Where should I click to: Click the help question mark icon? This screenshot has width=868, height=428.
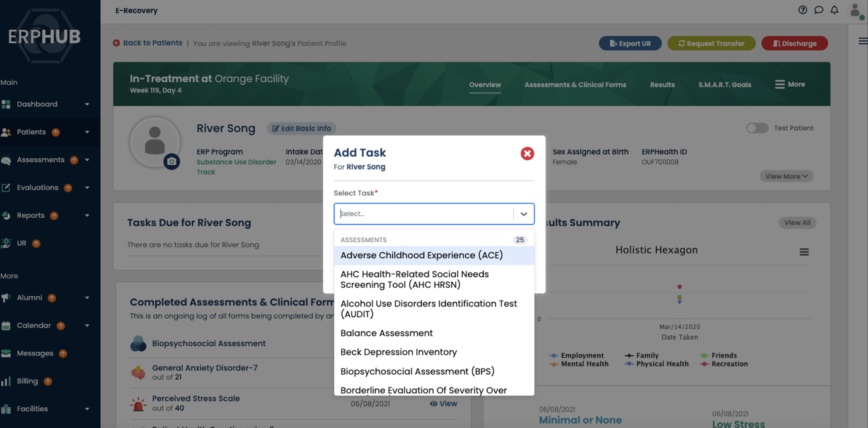tap(802, 10)
